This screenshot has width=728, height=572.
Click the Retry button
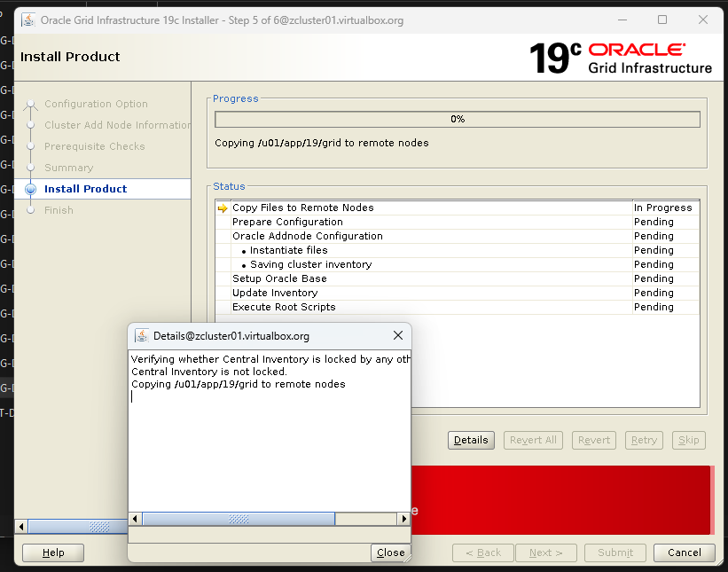click(x=644, y=440)
